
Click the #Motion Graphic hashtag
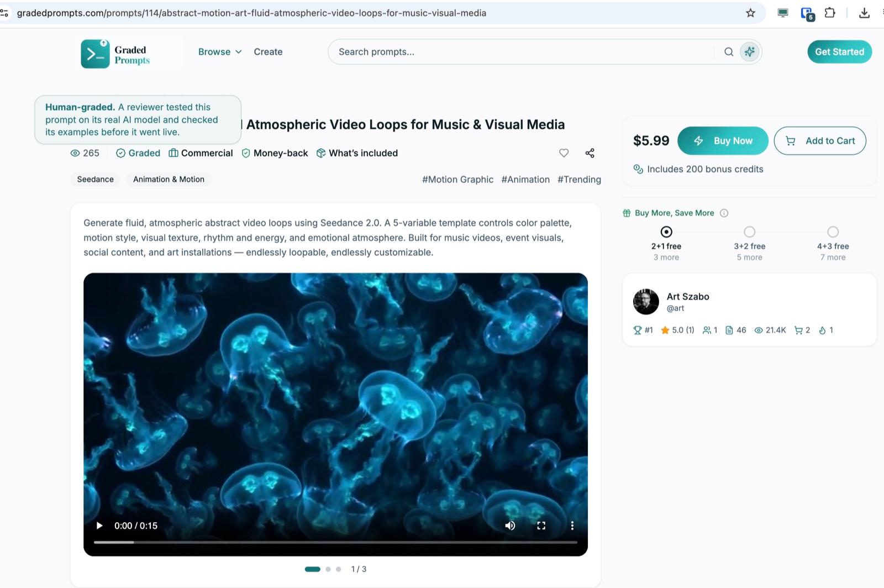click(457, 179)
